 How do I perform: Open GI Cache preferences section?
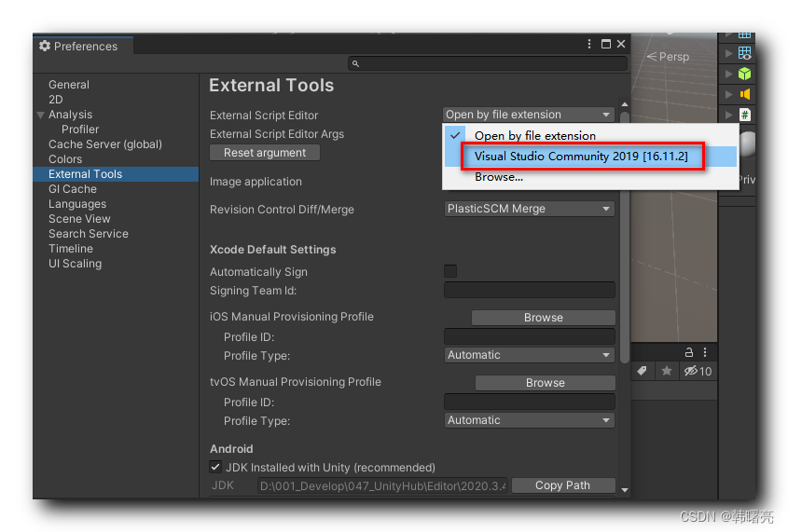coord(73,189)
